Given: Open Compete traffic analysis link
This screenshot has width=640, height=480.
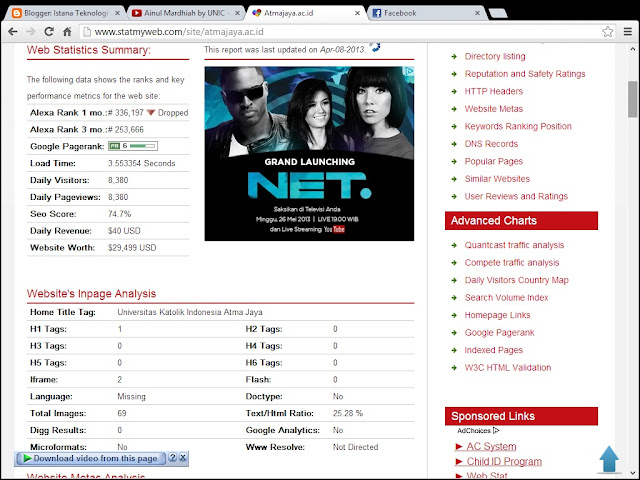Looking at the screenshot, I should coord(512,263).
